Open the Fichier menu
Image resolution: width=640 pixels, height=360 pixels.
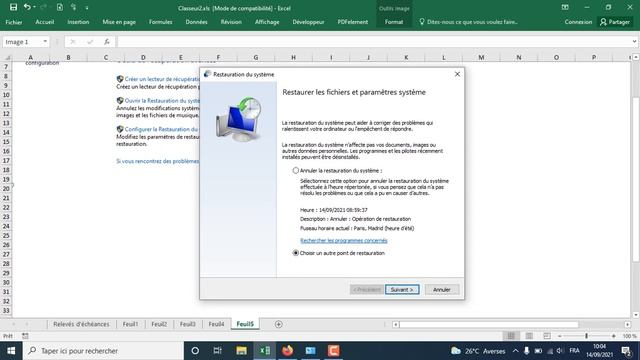tap(14, 22)
